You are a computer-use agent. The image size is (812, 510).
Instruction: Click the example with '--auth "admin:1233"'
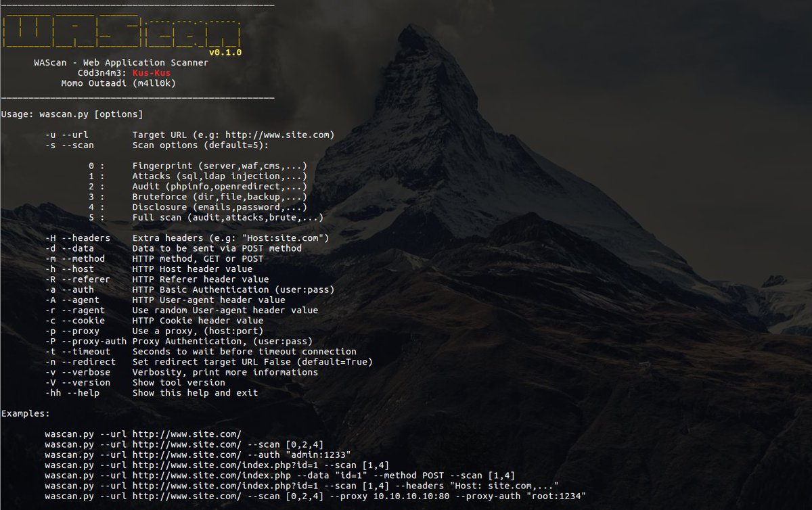[198, 455]
